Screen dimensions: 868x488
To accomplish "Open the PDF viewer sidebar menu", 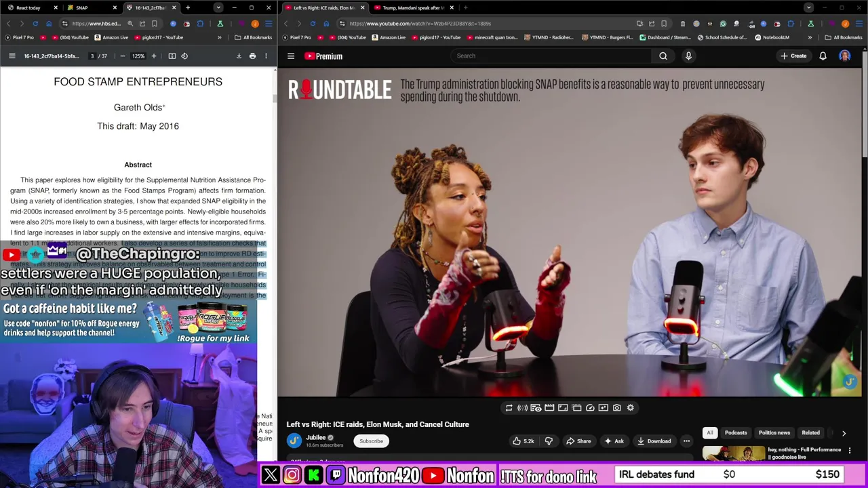I will point(12,56).
